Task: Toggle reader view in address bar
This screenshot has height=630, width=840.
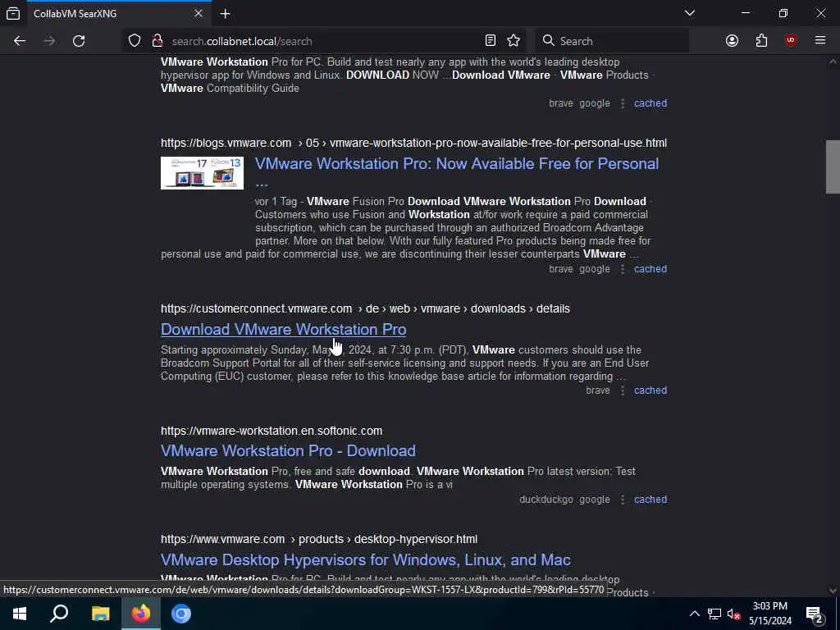Action: (x=491, y=41)
